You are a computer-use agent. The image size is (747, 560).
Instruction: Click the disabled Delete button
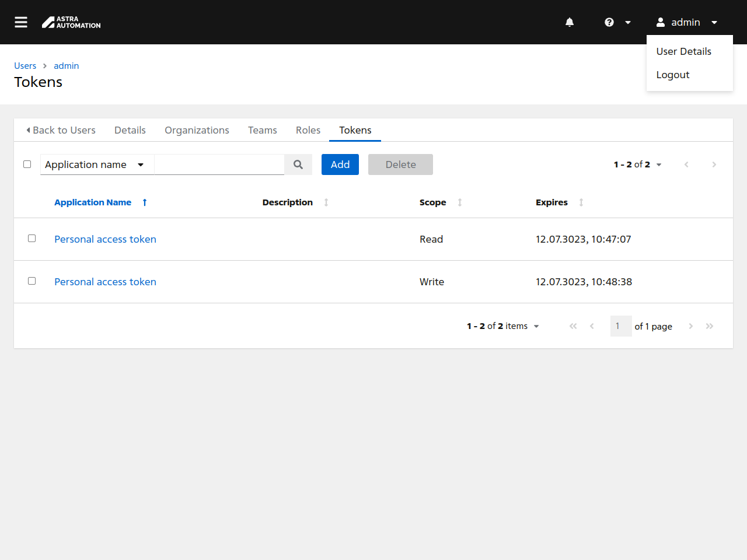pyautogui.click(x=400, y=164)
